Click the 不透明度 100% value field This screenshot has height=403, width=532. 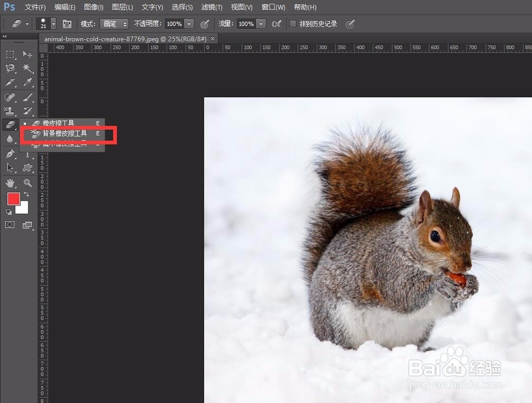[174, 24]
